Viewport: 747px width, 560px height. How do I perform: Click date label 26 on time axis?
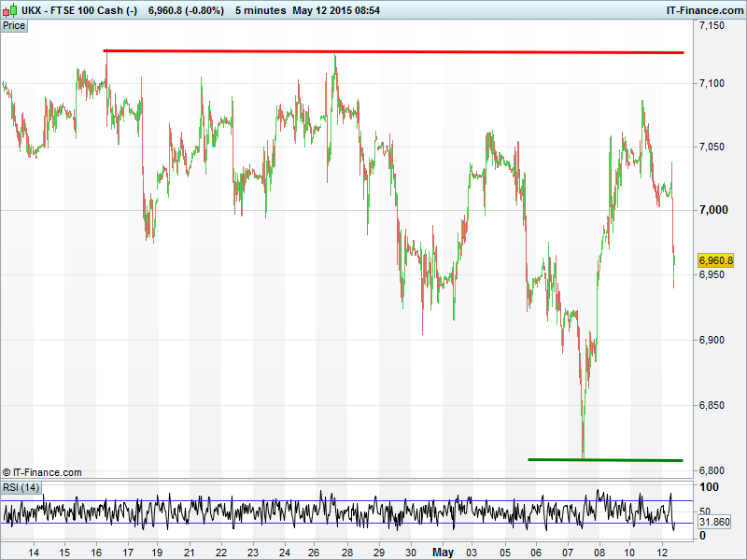[314, 553]
